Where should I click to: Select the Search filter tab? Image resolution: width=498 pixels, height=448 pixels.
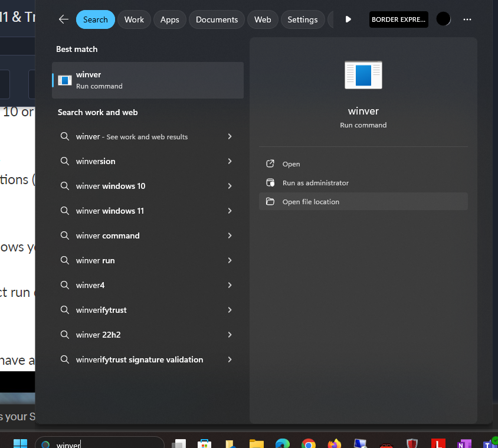[95, 19]
